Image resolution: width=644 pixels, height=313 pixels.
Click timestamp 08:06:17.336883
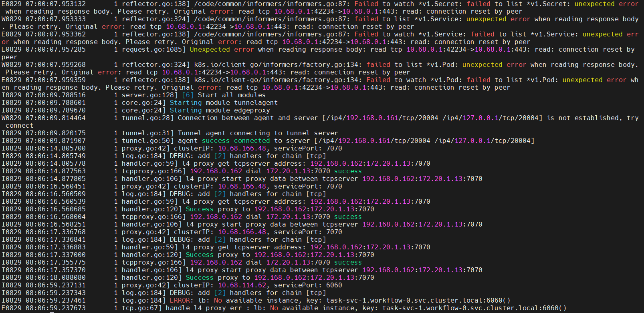[x=56, y=247]
